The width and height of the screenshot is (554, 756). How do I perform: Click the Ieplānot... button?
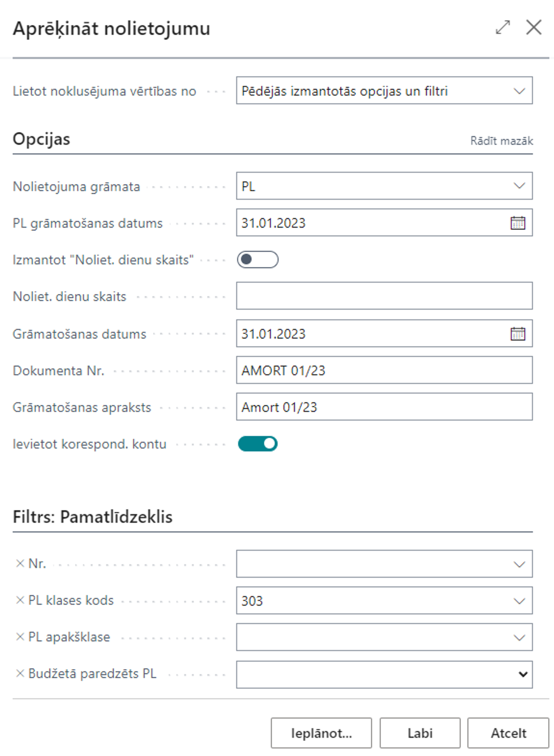[321, 733]
